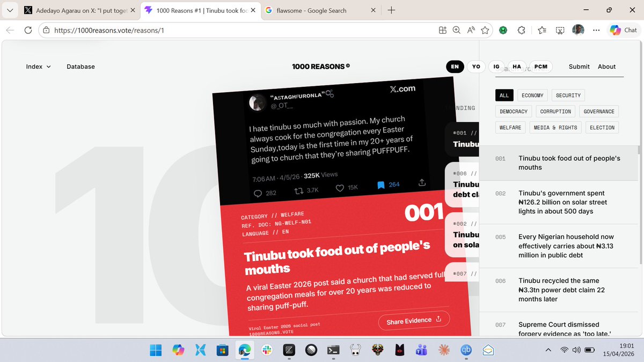Open the Windows Start menu

(x=156, y=350)
